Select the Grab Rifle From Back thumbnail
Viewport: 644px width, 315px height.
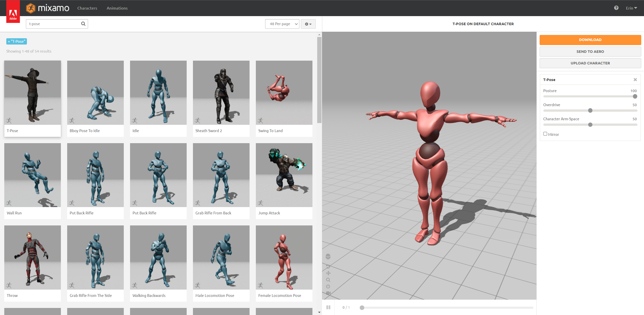point(221,175)
